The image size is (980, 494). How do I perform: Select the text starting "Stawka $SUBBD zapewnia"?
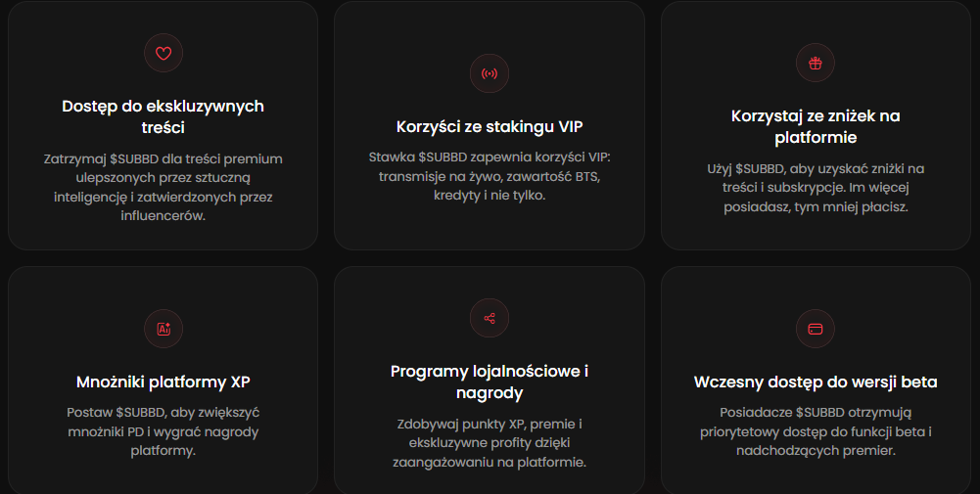(490, 176)
